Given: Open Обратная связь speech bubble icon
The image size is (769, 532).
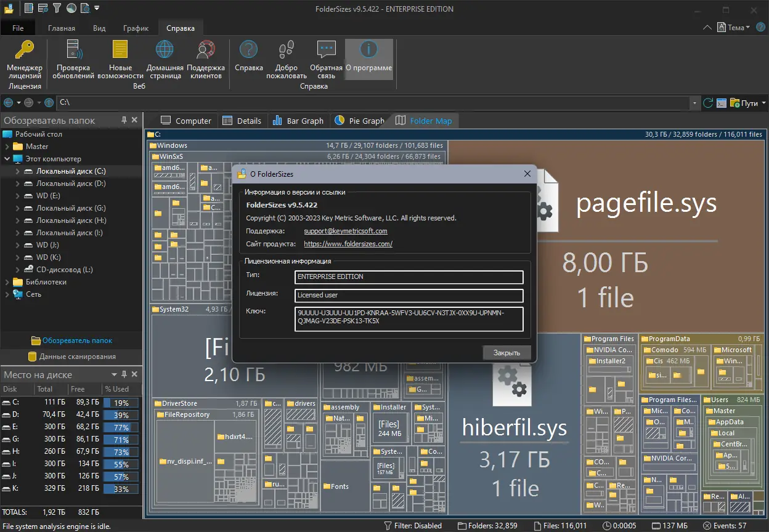Looking at the screenshot, I should tap(326, 49).
